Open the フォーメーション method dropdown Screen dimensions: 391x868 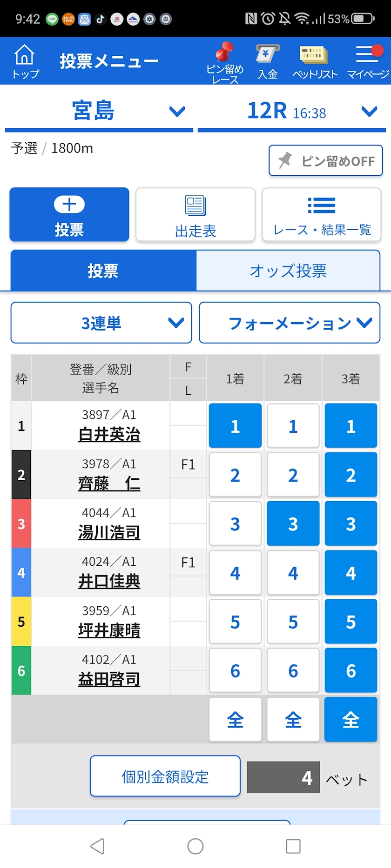pyautogui.click(x=290, y=323)
